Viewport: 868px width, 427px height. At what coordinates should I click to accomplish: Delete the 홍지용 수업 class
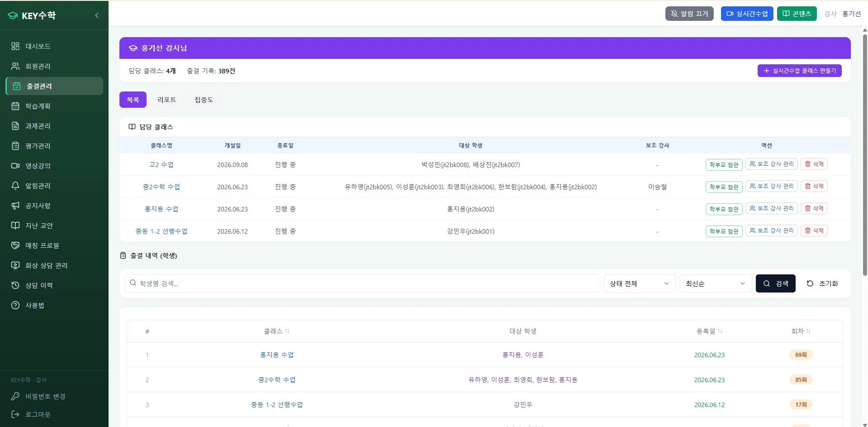(x=814, y=208)
